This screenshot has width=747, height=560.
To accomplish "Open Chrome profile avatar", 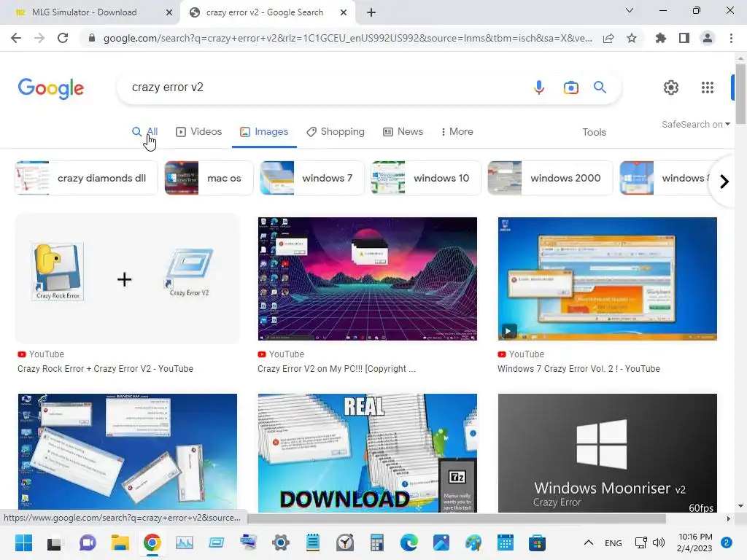I will pyautogui.click(x=708, y=38).
